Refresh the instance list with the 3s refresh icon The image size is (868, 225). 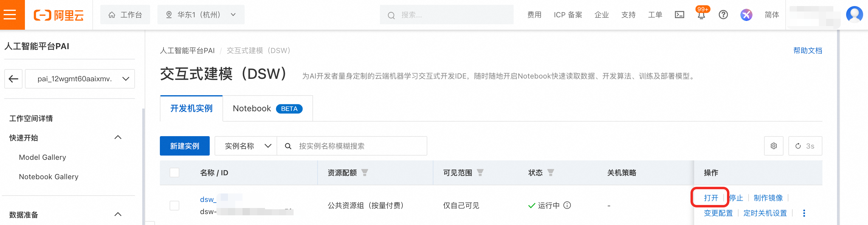coord(805,146)
